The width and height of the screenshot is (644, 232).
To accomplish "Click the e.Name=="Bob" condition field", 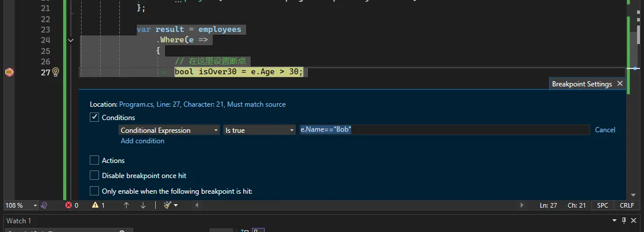I will click(x=444, y=130).
